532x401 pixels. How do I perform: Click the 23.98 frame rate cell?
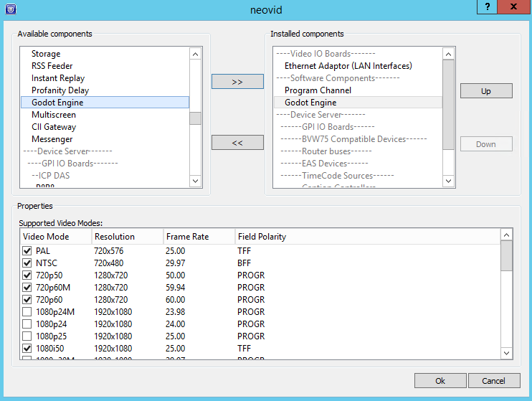click(x=176, y=312)
